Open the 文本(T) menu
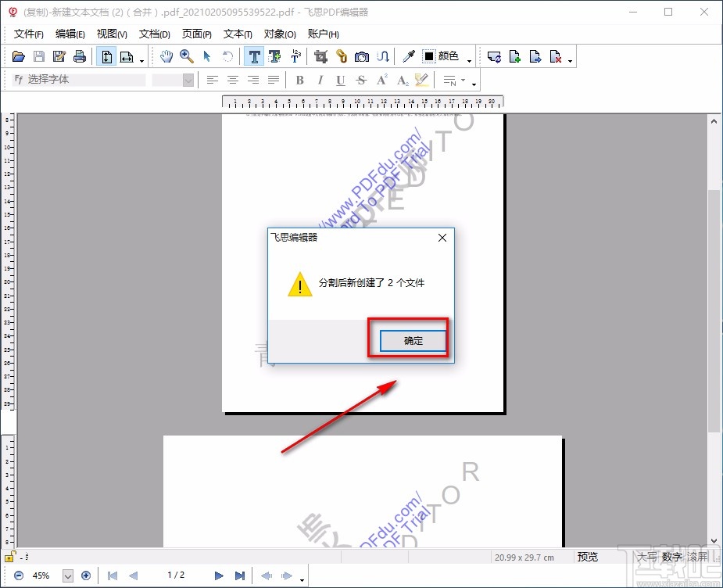The height and width of the screenshot is (588, 723). pyautogui.click(x=238, y=34)
